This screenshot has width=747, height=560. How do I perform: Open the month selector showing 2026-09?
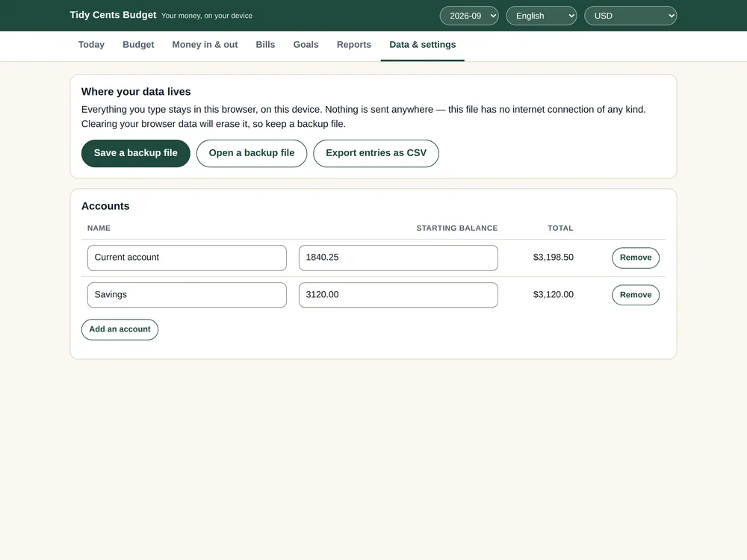pos(469,16)
